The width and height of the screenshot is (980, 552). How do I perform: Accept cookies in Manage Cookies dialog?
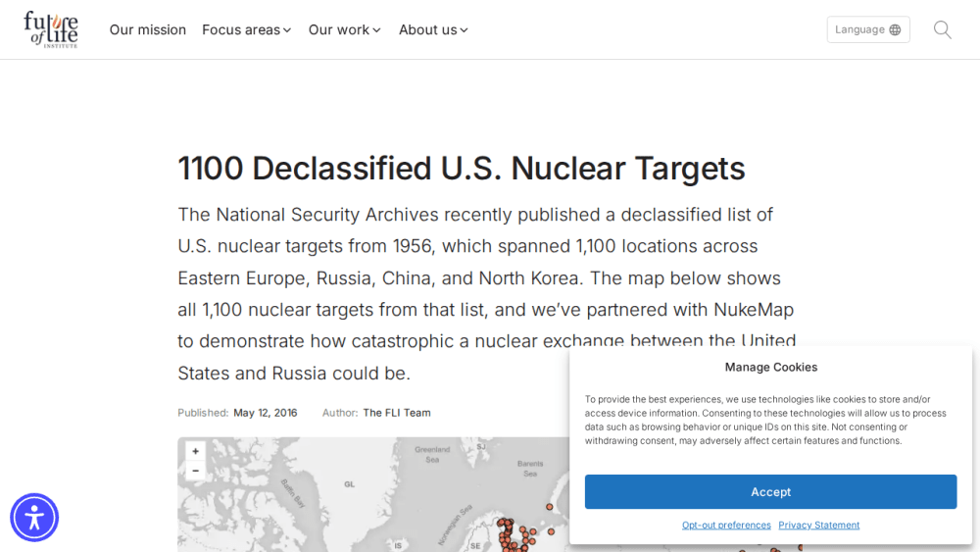point(770,492)
